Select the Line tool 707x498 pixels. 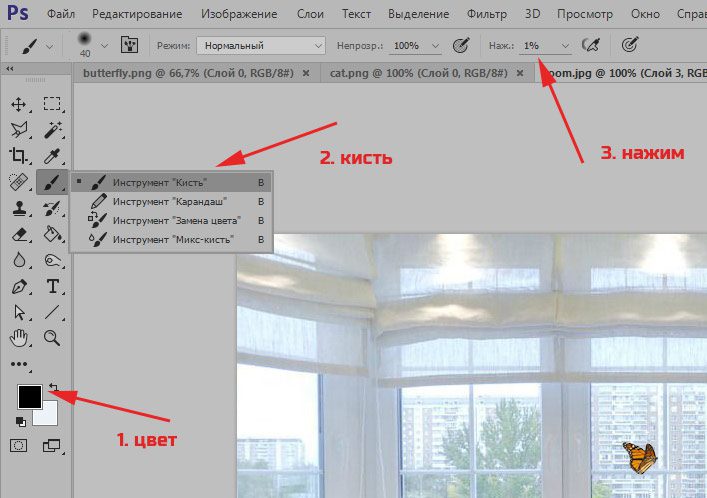coord(52,312)
